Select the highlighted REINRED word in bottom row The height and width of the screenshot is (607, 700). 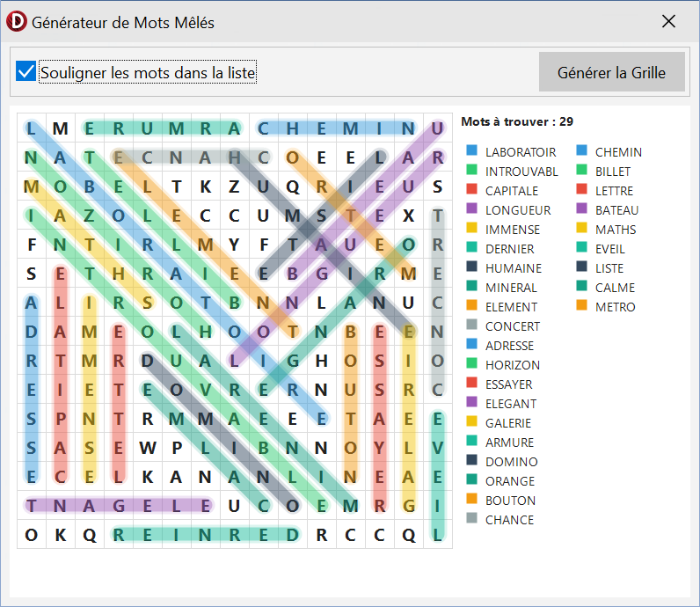[x=206, y=534]
